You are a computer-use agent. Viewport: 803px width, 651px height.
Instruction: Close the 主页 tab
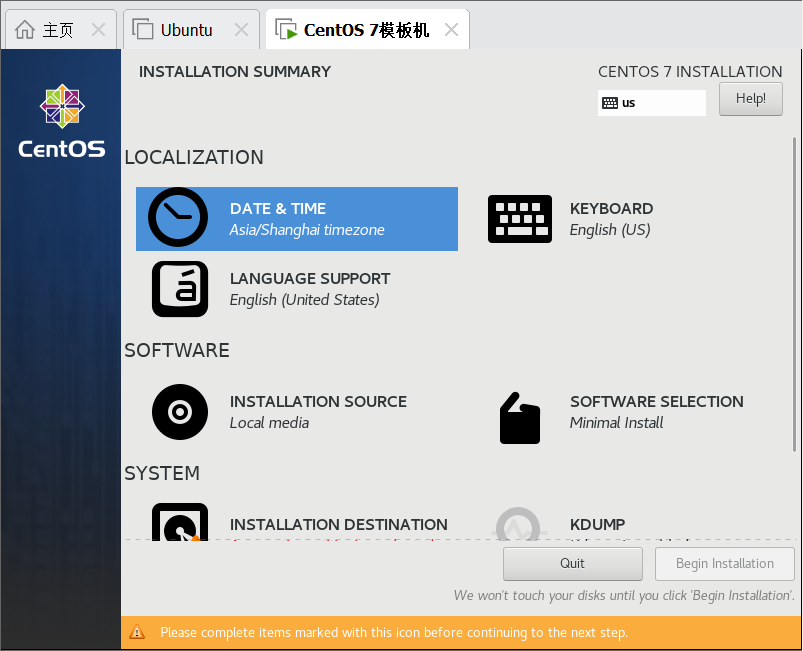(98, 30)
